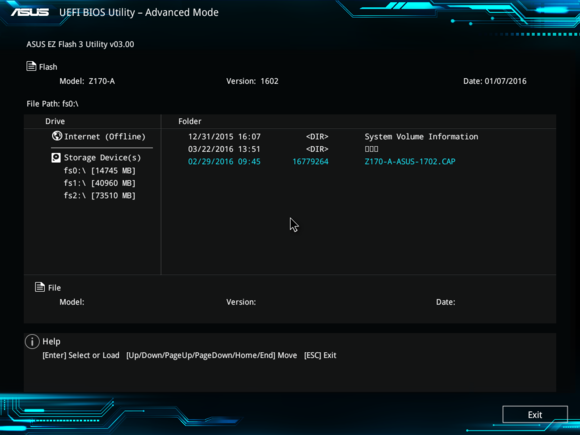
Task: Click the Folder column header
Action: point(190,121)
